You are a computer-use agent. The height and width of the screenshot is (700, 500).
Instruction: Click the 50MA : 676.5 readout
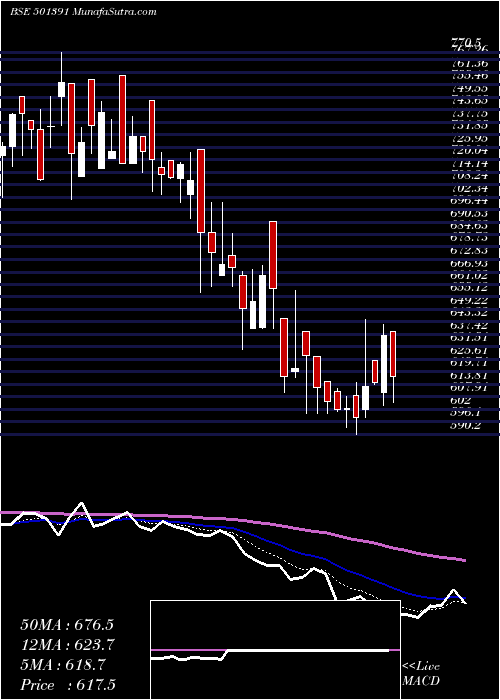coord(67,625)
